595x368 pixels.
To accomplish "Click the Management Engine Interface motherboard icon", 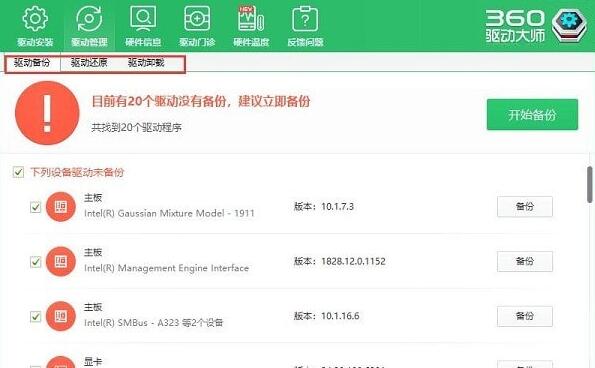I will pyautogui.click(x=61, y=261).
